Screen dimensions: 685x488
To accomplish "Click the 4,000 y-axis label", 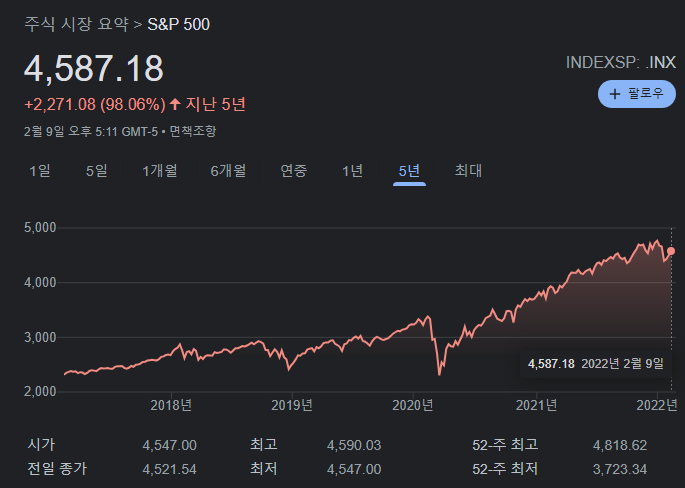I will pyautogui.click(x=40, y=283).
